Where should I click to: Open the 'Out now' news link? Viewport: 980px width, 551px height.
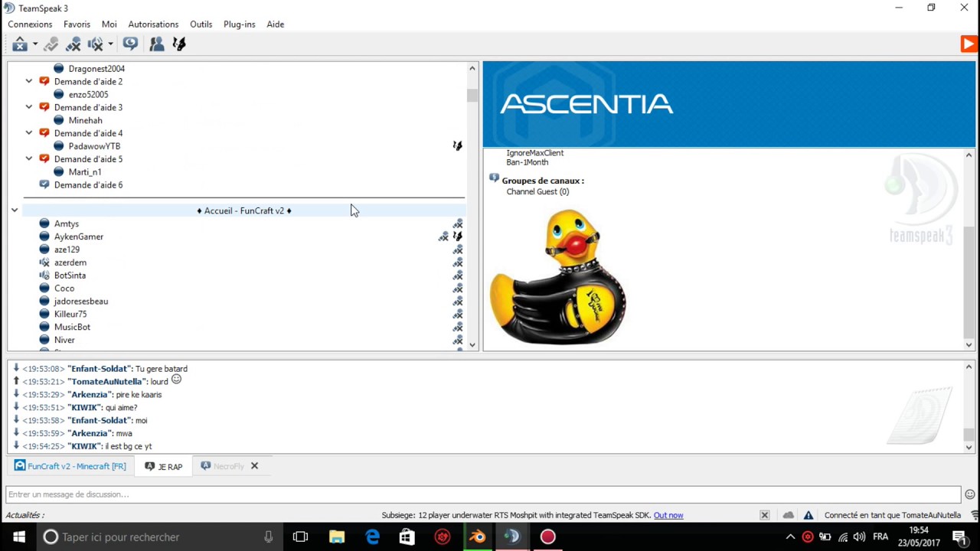pos(668,516)
